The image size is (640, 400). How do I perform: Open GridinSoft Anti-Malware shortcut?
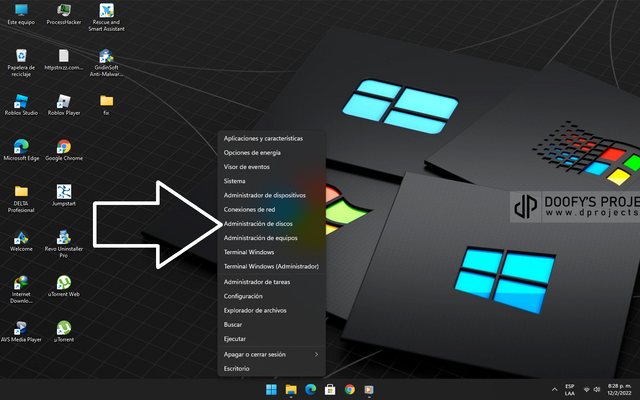pos(106,62)
